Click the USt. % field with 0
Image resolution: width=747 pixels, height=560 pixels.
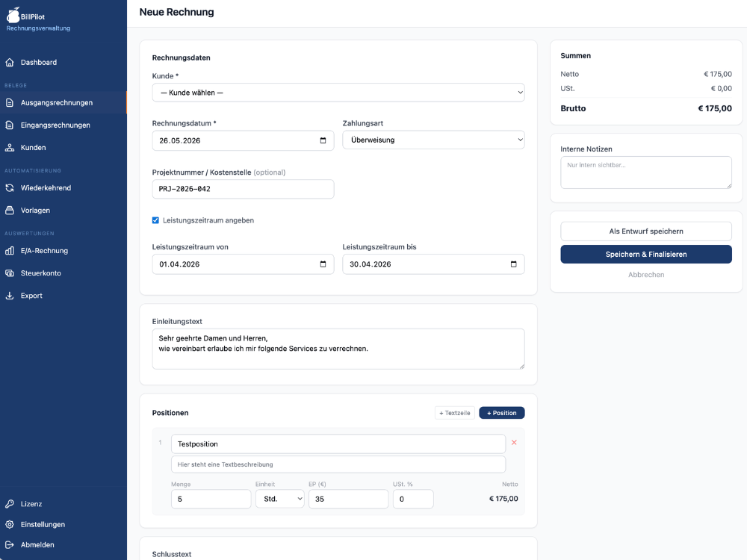(x=413, y=499)
